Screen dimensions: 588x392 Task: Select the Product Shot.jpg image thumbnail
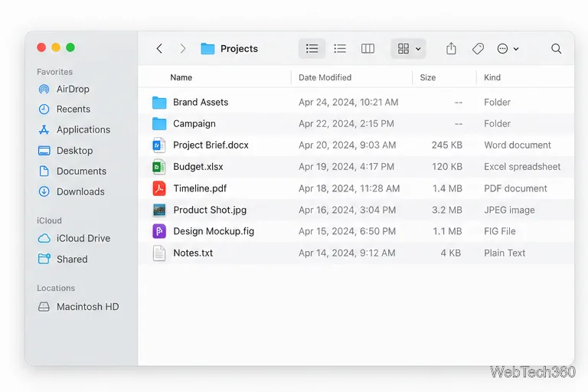pos(159,210)
